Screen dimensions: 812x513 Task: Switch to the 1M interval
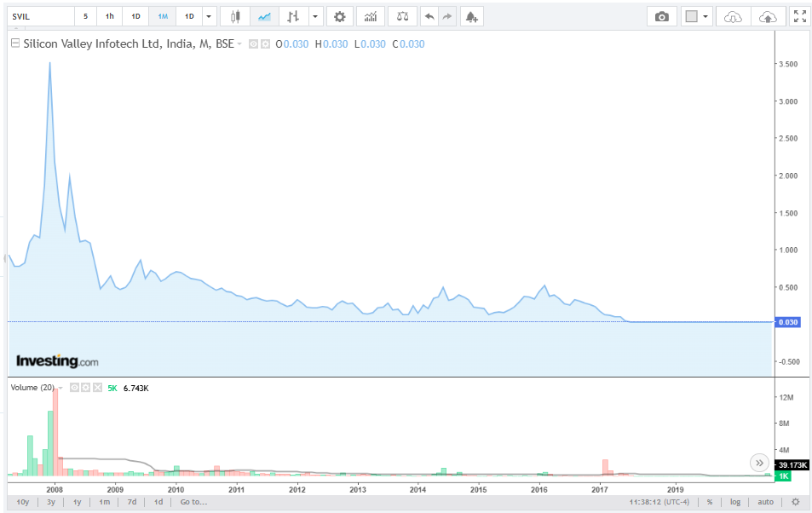(163, 16)
